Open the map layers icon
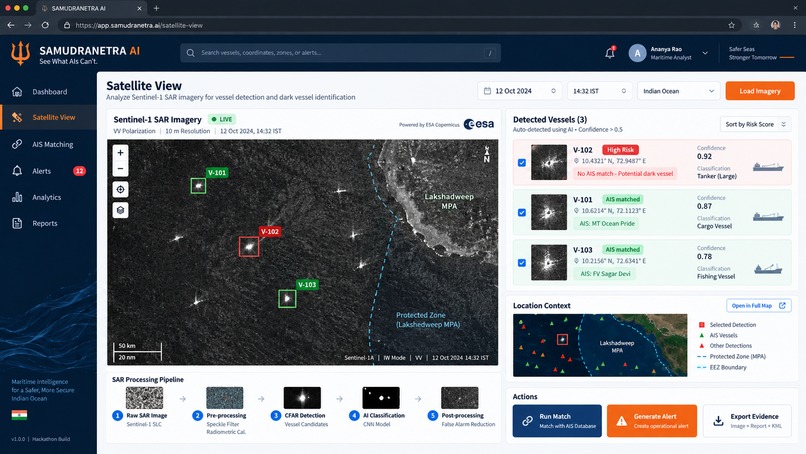Screen dimensions: 806x454 (120, 210)
